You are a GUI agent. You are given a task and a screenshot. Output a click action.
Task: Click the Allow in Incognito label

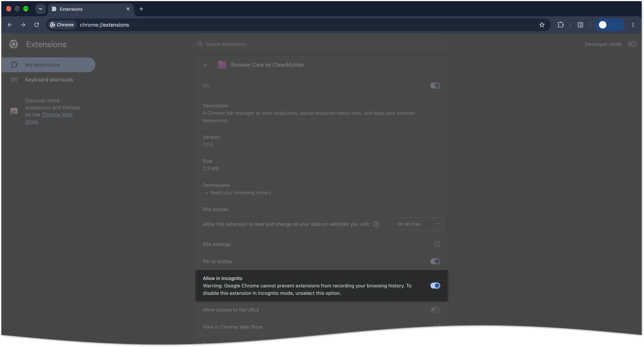[222, 278]
